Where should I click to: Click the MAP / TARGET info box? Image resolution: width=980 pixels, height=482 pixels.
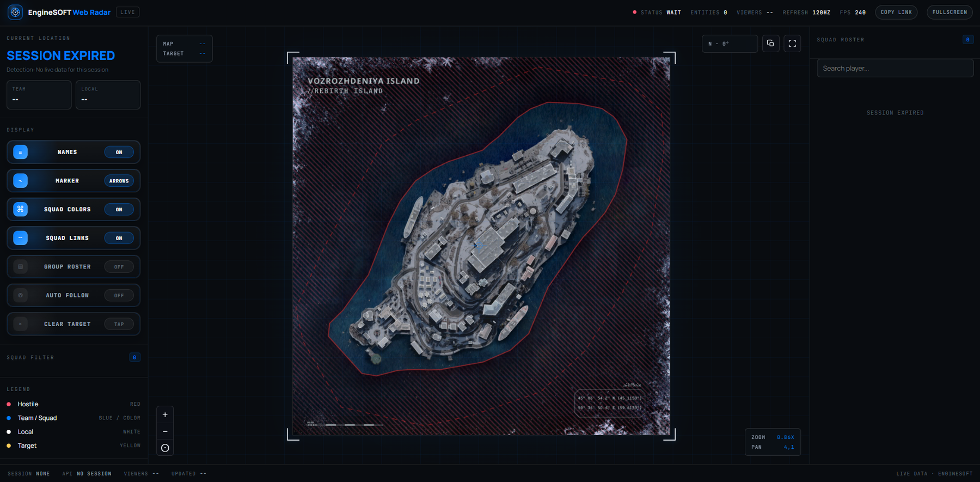coord(185,48)
